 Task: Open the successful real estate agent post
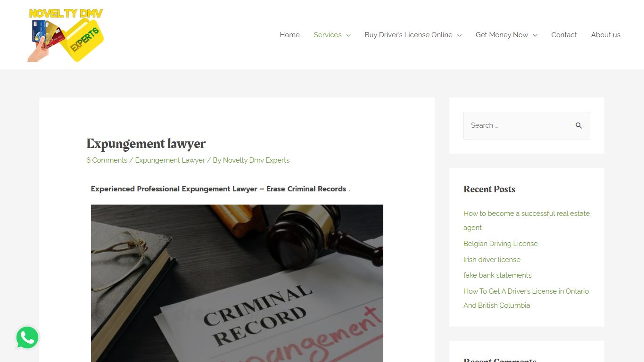(x=527, y=221)
